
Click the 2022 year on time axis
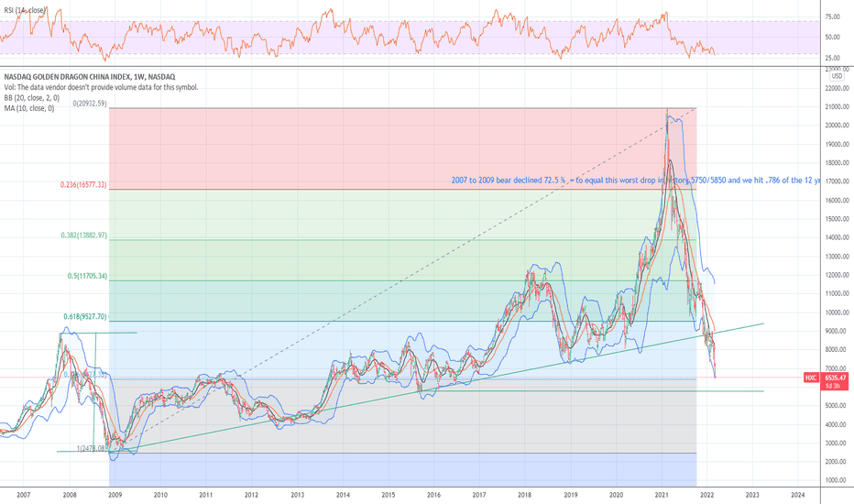tap(707, 495)
